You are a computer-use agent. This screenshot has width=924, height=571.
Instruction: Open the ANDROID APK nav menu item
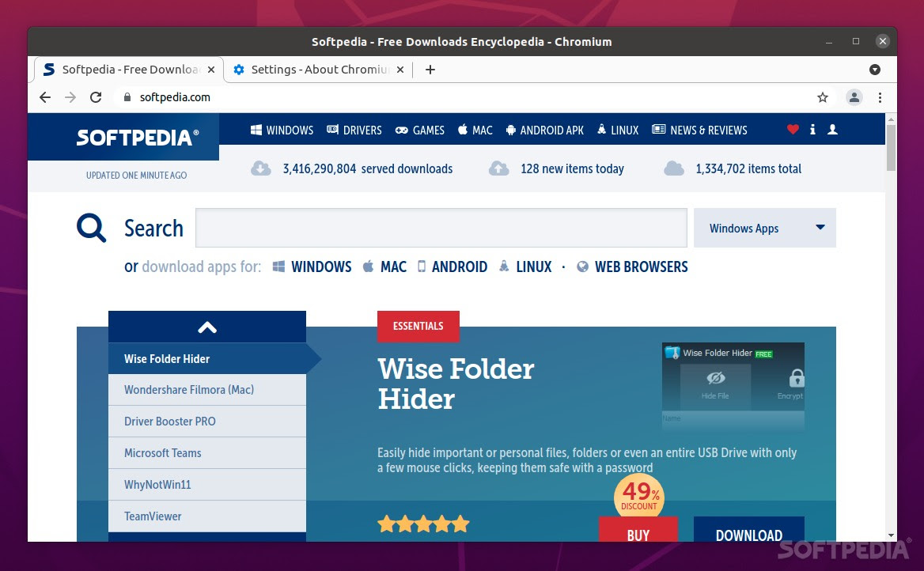click(x=545, y=130)
